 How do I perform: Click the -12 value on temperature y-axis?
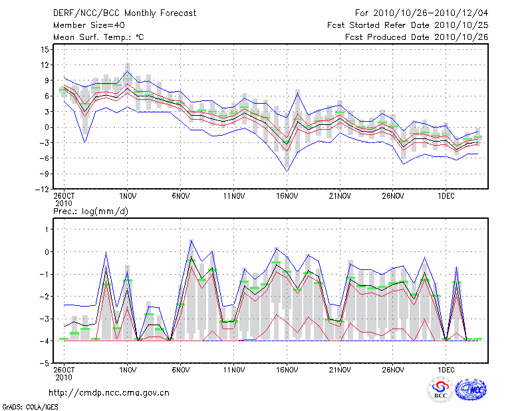[x=43, y=189]
